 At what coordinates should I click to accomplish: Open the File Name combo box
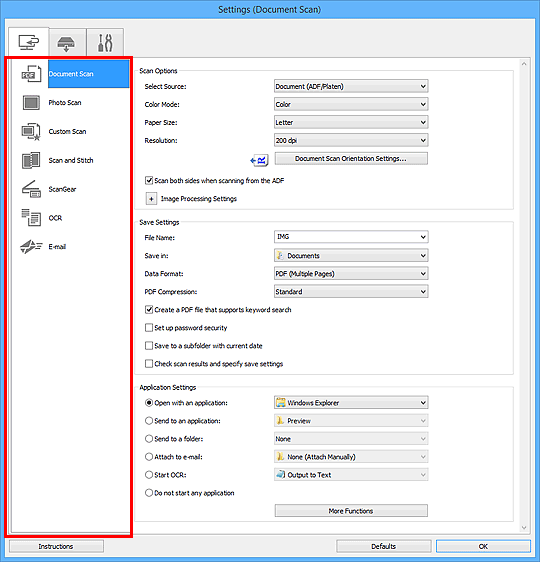(351, 237)
